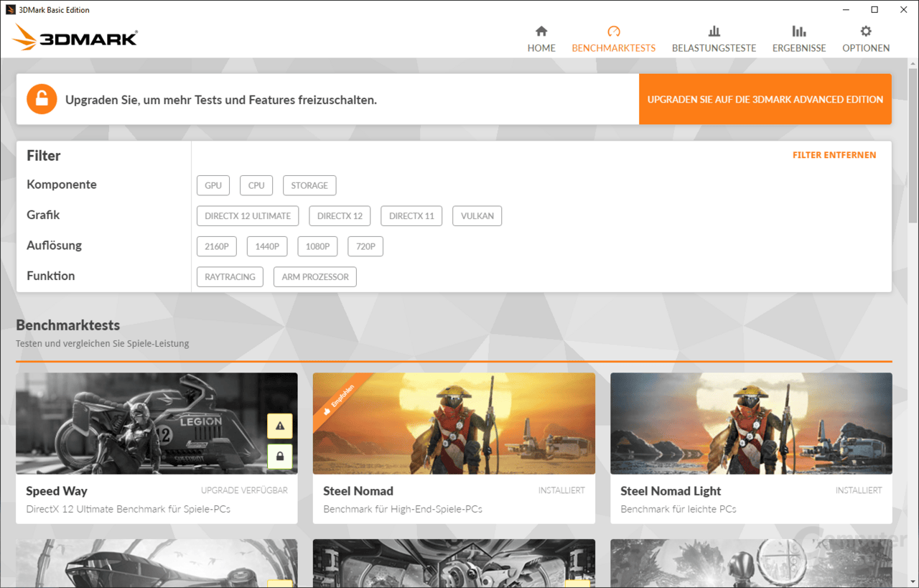The height and width of the screenshot is (588, 919).
Task: Click the 3DMark logo in the header
Action: [75, 37]
